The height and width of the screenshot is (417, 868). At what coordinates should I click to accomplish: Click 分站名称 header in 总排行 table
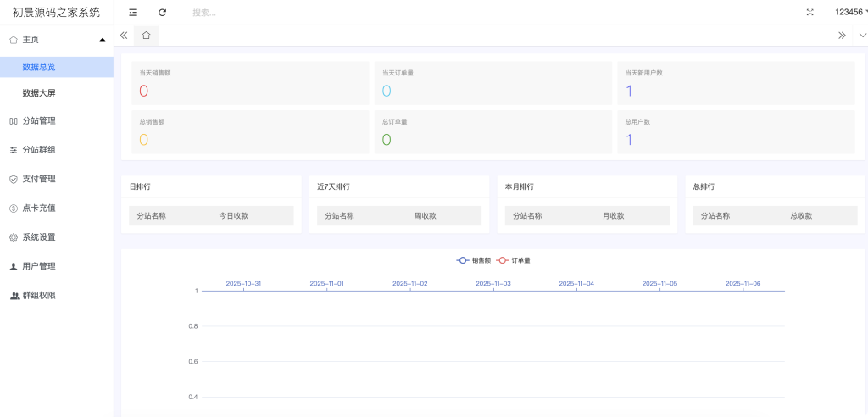pyautogui.click(x=715, y=216)
